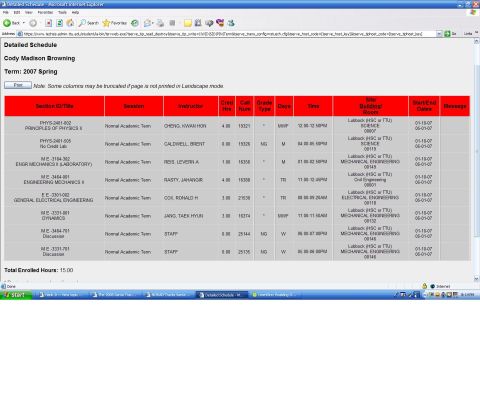Click GENERAL ELECTRICAL ENGINEERING course cell
Image resolution: width=480 pixels, height=415 pixels.
click(54, 198)
